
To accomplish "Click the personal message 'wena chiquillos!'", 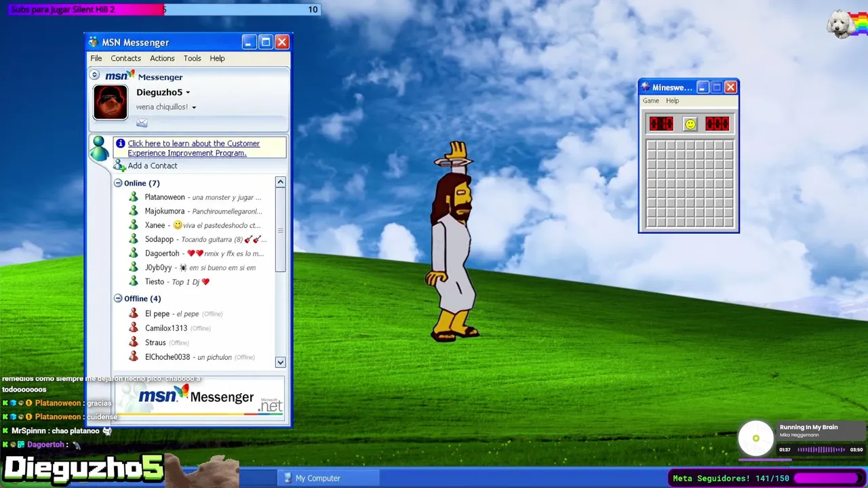I will point(162,107).
